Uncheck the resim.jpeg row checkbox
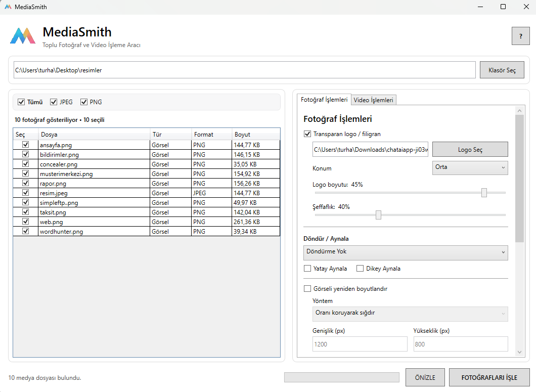Screen dimensions: 536x392 (25, 193)
